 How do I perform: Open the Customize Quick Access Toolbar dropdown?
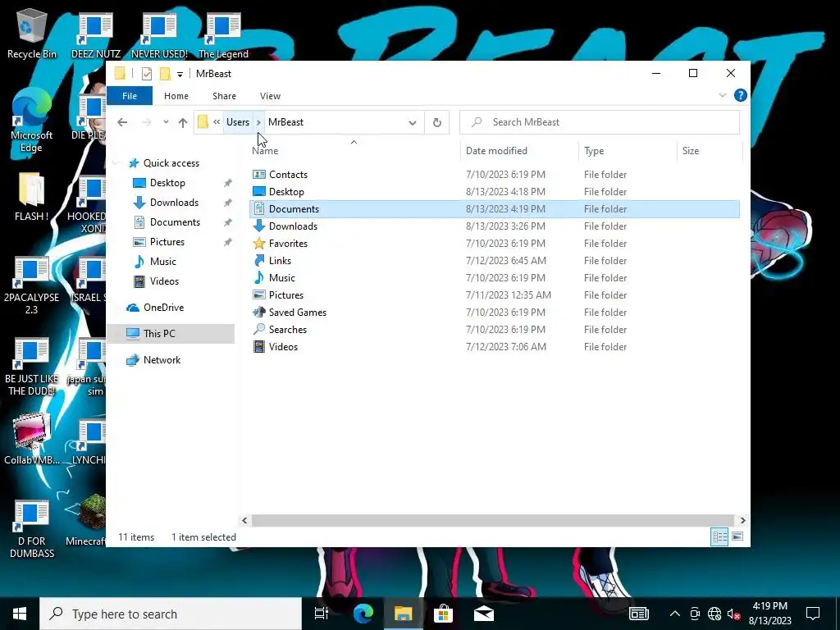pos(180,75)
